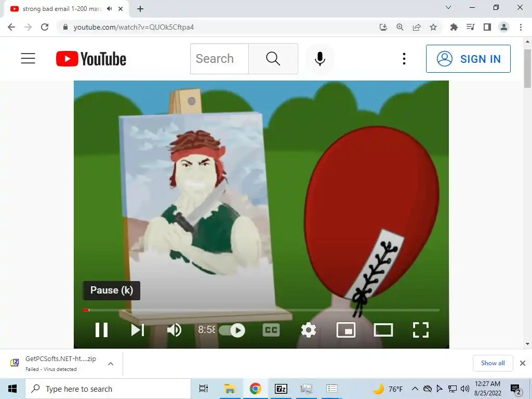532x399 pixels.
Task: Focus the YouTube Search field
Action: pyautogui.click(x=219, y=59)
